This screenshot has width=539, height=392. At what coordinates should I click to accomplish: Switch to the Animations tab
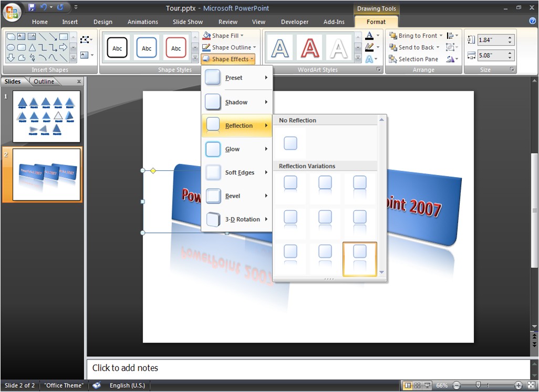coord(143,22)
